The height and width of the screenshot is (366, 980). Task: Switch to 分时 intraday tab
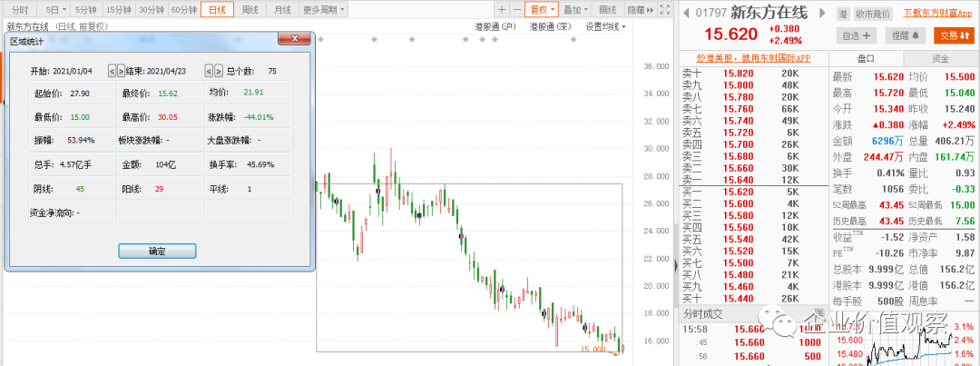point(20,10)
